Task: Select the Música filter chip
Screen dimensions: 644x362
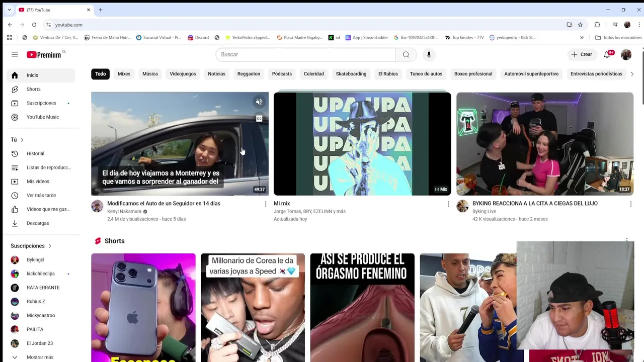Action: (x=150, y=74)
